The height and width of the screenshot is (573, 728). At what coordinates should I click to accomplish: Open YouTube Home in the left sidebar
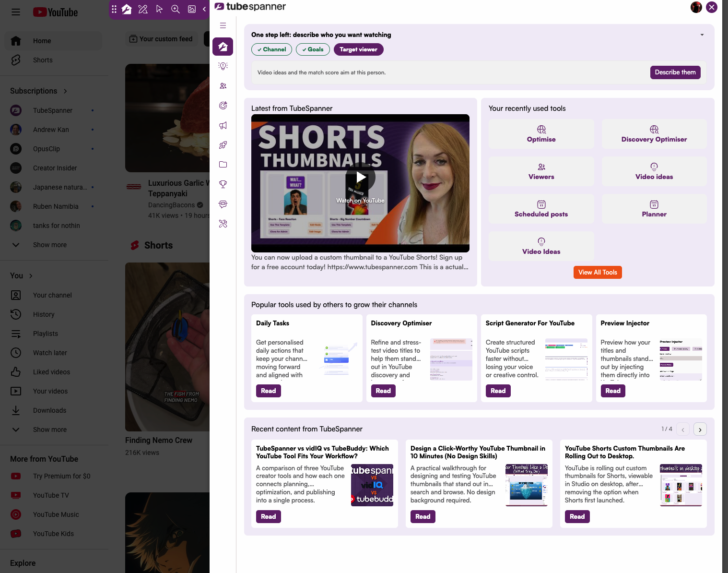tap(54, 41)
